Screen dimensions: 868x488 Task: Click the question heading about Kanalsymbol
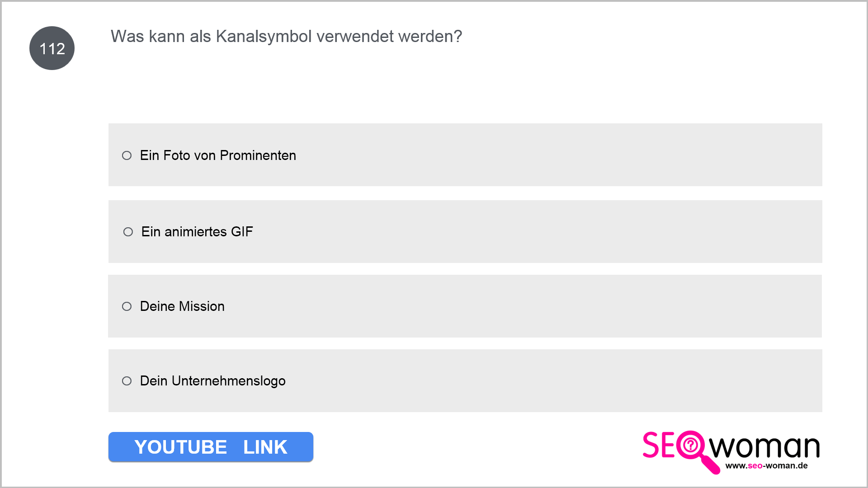coord(286,36)
